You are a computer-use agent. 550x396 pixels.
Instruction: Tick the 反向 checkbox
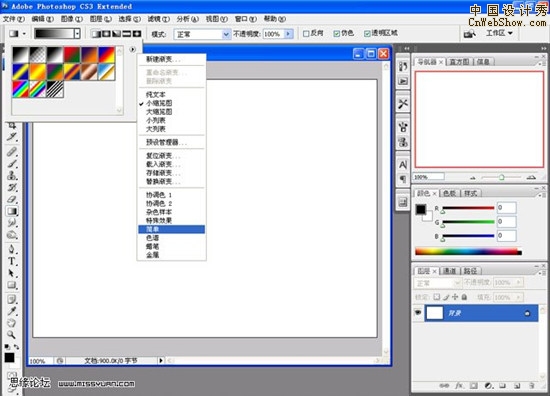tap(306, 34)
